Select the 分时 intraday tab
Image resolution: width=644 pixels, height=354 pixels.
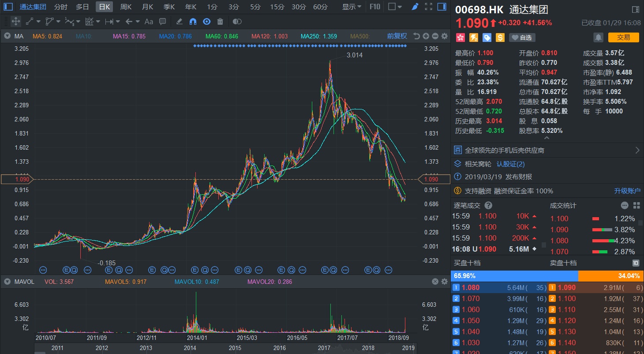pyautogui.click(x=60, y=7)
